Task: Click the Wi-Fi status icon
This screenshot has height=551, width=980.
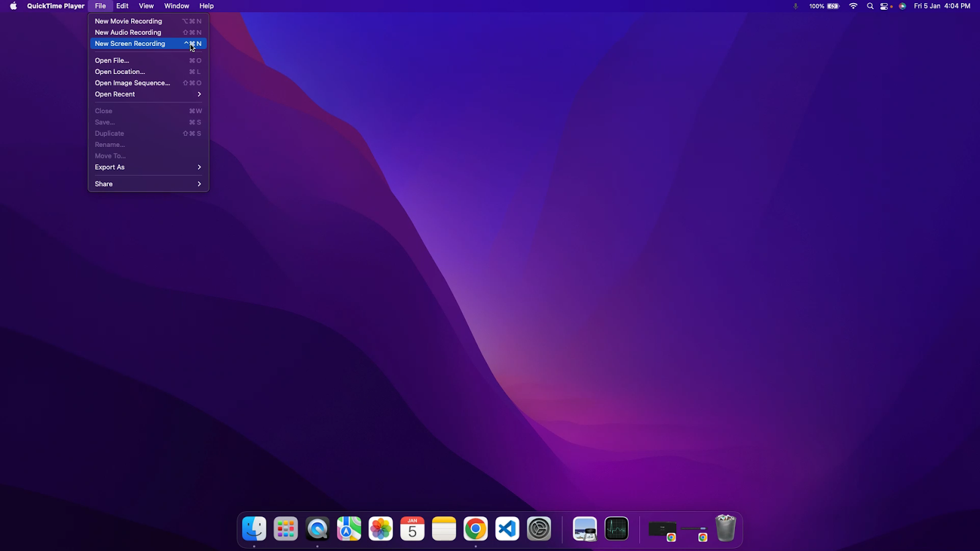Action: [x=853, y=6]
